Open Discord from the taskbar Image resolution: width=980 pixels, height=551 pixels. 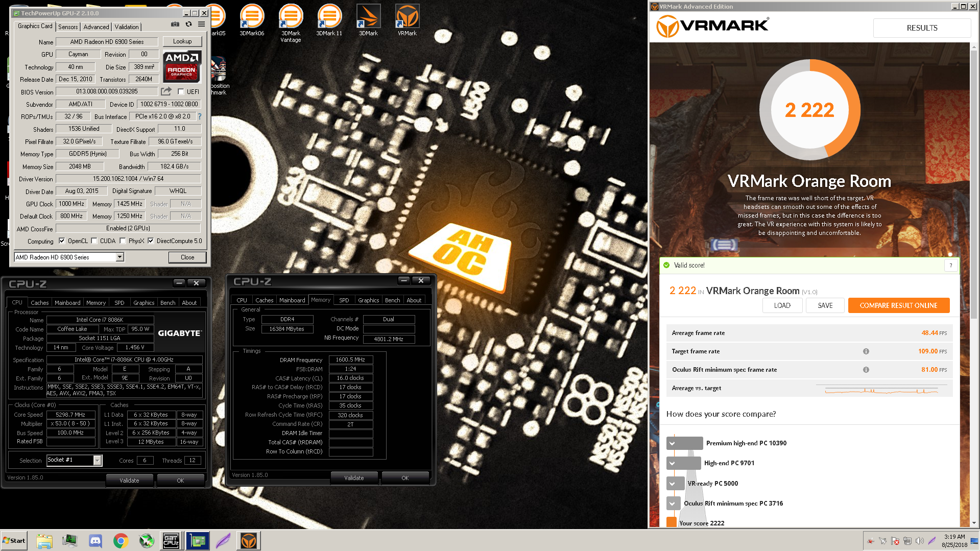(95, 541)
